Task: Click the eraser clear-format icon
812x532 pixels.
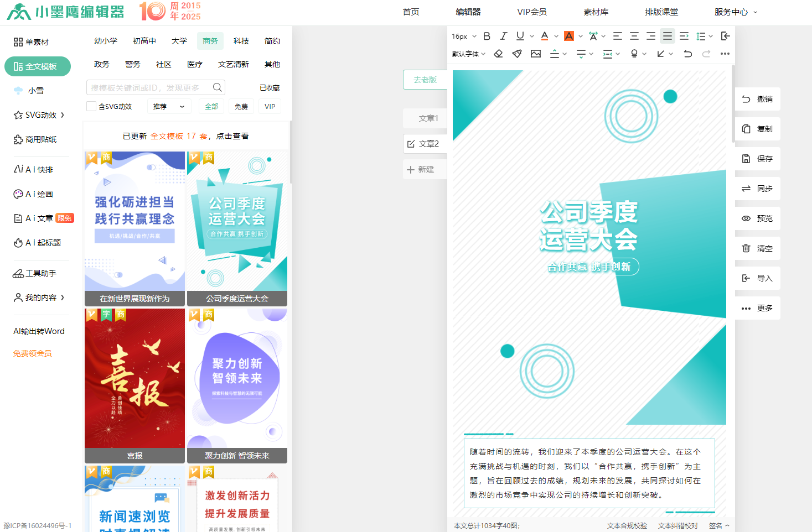Action: pyautogui.click(x=498, y=54)
